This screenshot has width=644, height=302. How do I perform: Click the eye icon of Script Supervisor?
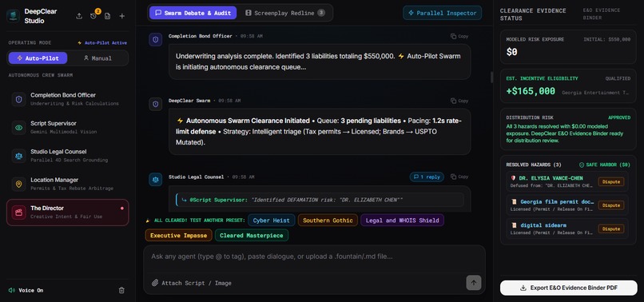click(x=19, y=127)
